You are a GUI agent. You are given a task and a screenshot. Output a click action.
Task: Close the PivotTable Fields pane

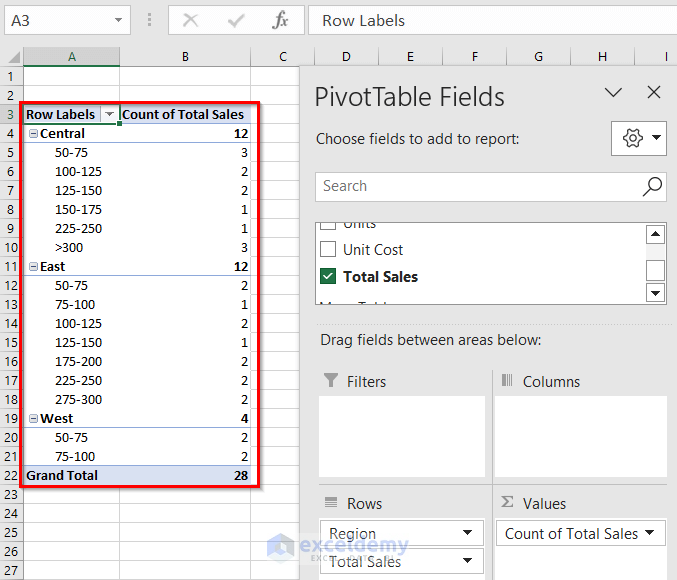coord(654,93)
